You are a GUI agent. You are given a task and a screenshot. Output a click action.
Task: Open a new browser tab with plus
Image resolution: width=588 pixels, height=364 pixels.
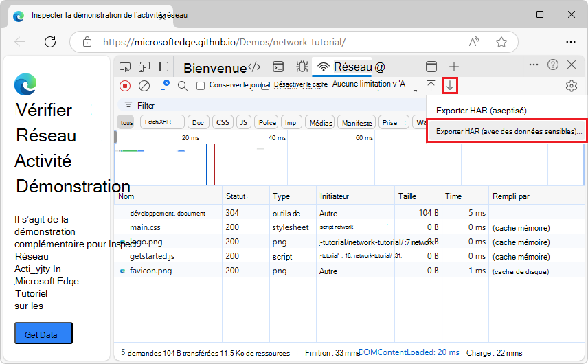pyautogui.click(x=188, y=16)
